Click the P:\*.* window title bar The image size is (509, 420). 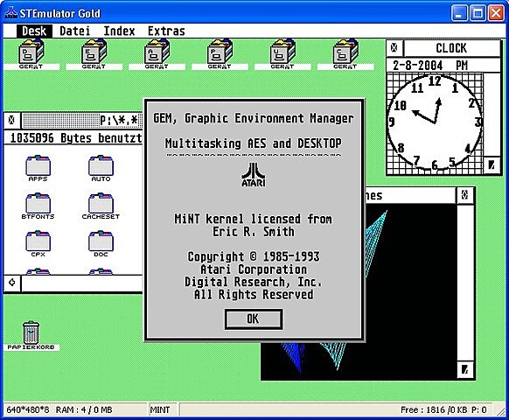click(x=82, y=121)
